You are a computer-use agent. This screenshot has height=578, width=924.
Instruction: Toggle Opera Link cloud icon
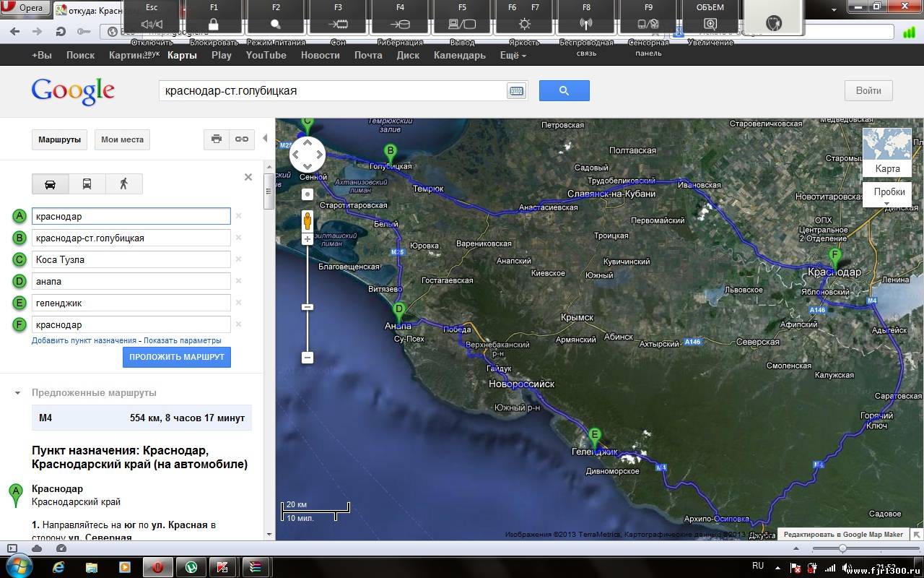coord(37,548)
